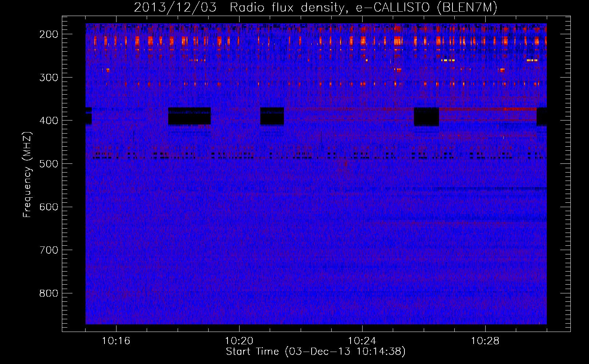Screen dimensions: 589x364
Task: Select the 600 frequency tick label
Action: tap(48, 207)
